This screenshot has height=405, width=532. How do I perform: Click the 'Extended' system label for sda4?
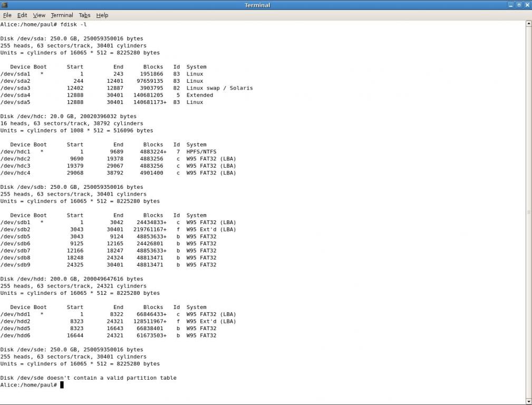pyautogui.click(x=199, y=95)
